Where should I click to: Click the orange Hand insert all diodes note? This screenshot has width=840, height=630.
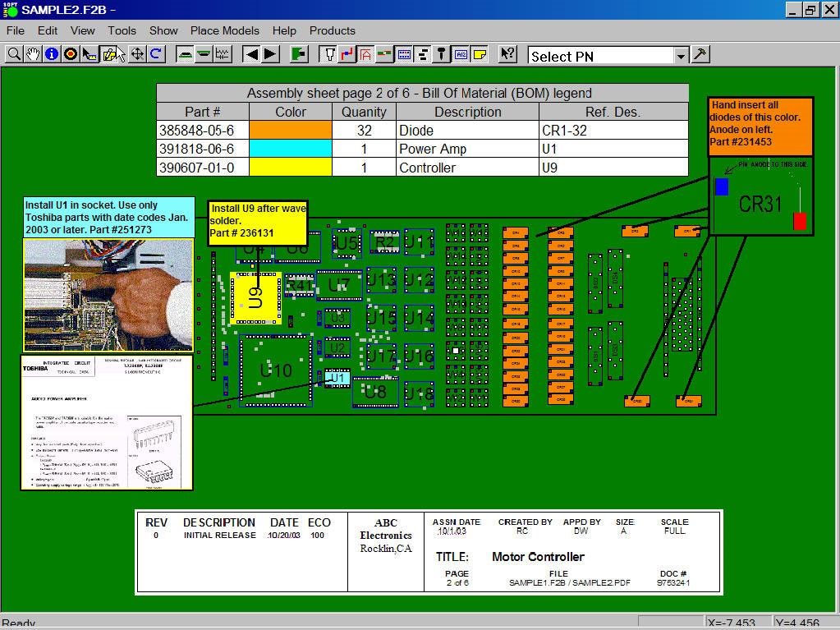760,126
